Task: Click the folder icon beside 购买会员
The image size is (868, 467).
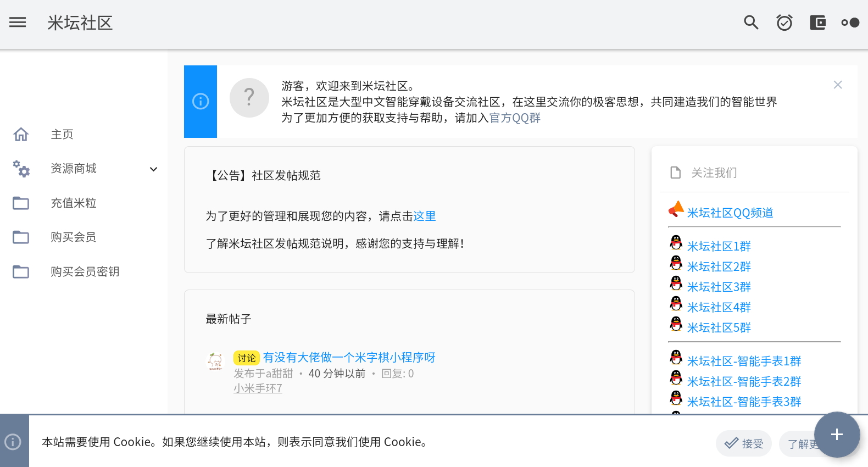Action: point(21,237)
